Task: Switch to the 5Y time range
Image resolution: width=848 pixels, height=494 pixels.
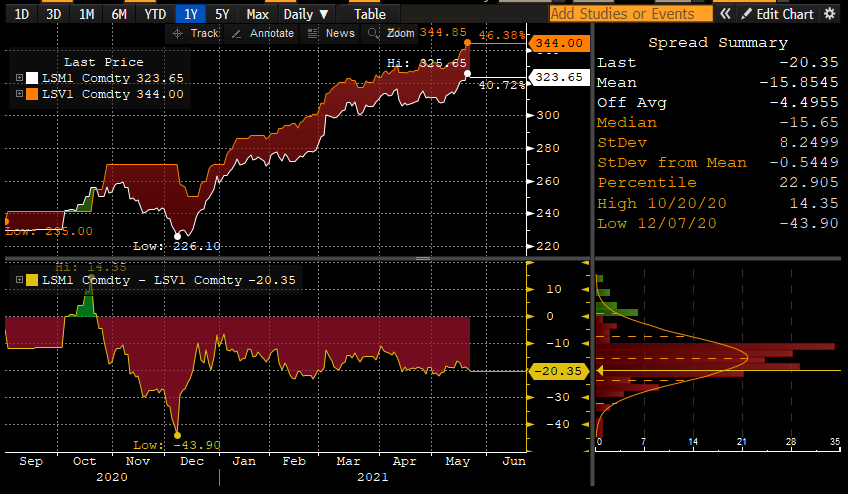Action: (x=223, y=14)
